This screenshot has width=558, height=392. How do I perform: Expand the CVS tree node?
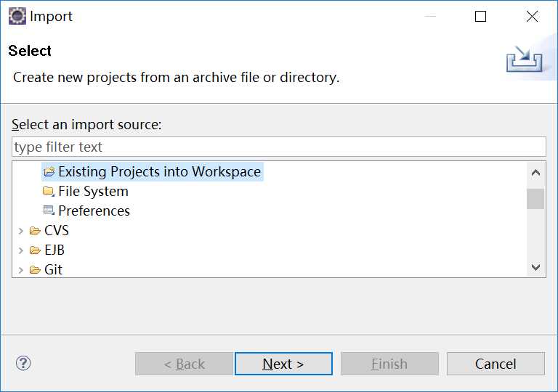pos(20,231)
